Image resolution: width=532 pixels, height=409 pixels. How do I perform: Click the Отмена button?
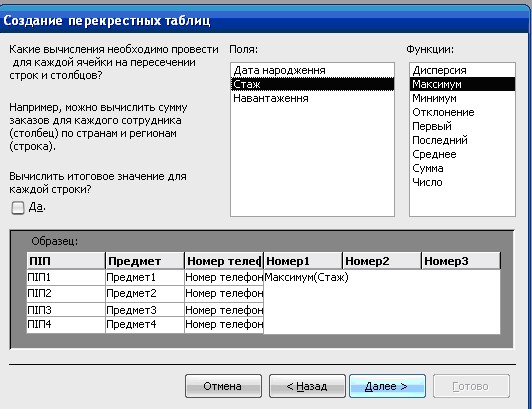(223, 386)
